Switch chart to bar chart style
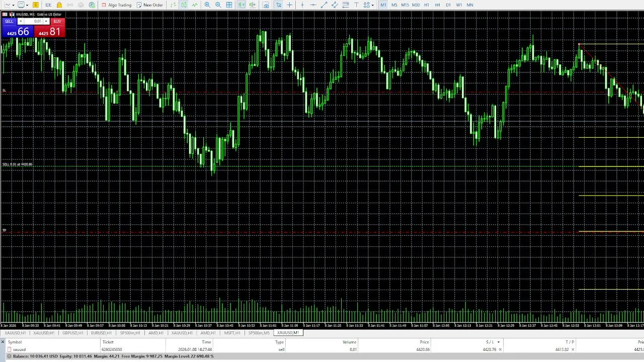This screenshot has height=362, width=644. click(x=173, y=5)
